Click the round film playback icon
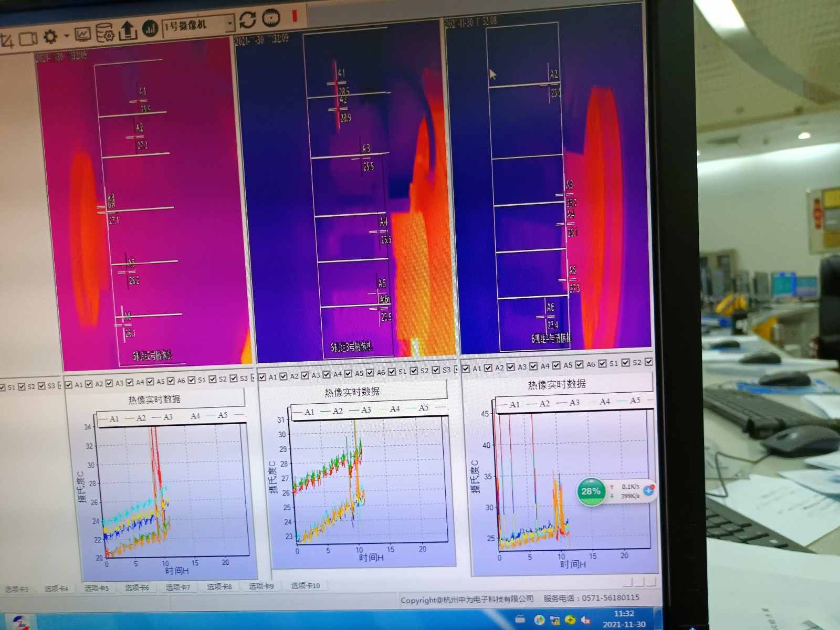 click(271, 18)
